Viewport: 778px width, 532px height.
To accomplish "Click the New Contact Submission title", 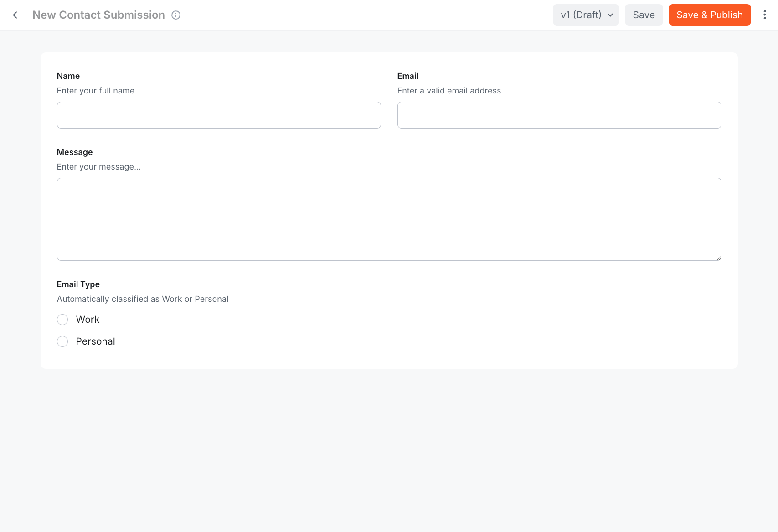I will click(98, 15).
